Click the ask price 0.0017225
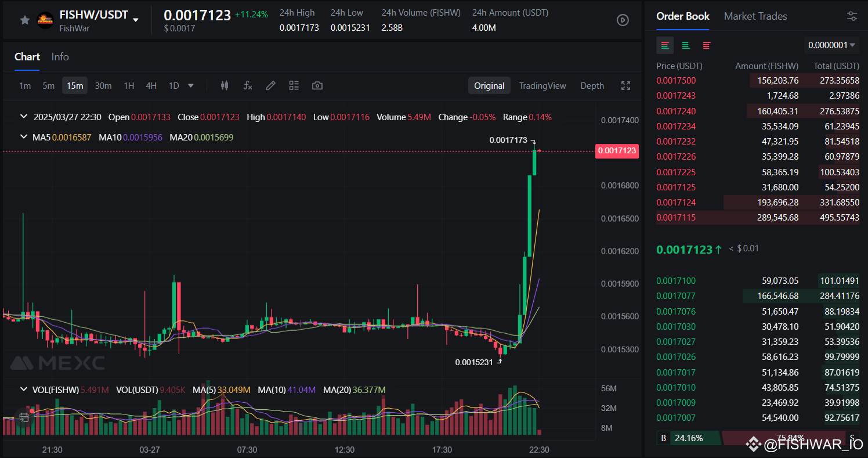Image resolution: width=868 pixels, height=458 pixels. [x=676, y=172]
